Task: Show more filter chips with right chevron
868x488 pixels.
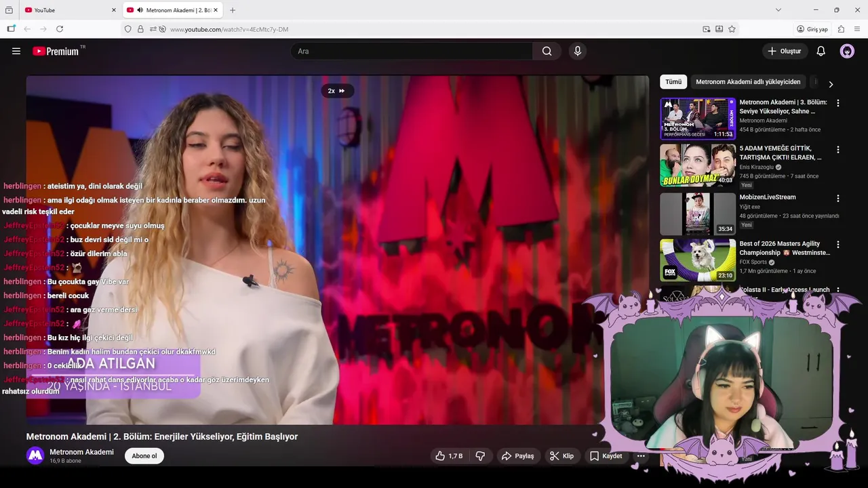Action: click(831, 84)
